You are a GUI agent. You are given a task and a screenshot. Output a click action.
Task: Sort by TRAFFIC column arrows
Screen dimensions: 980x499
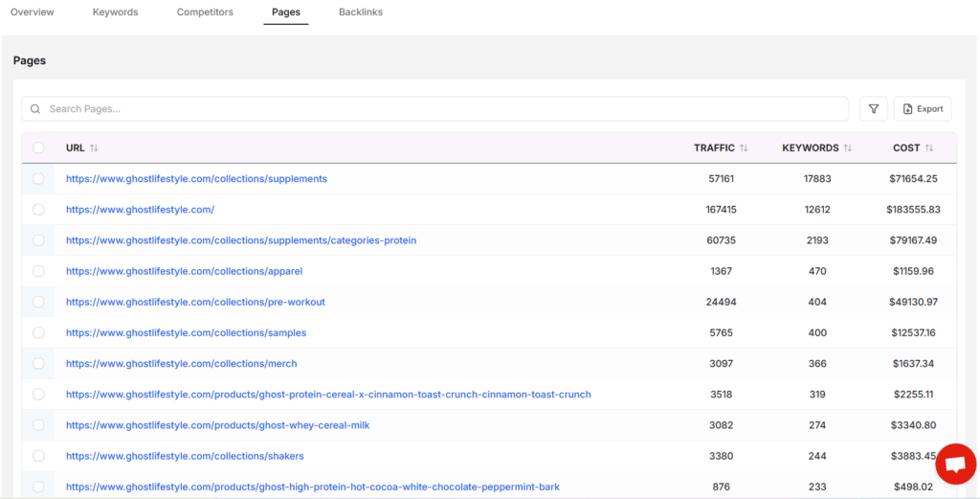pos(744,148)
